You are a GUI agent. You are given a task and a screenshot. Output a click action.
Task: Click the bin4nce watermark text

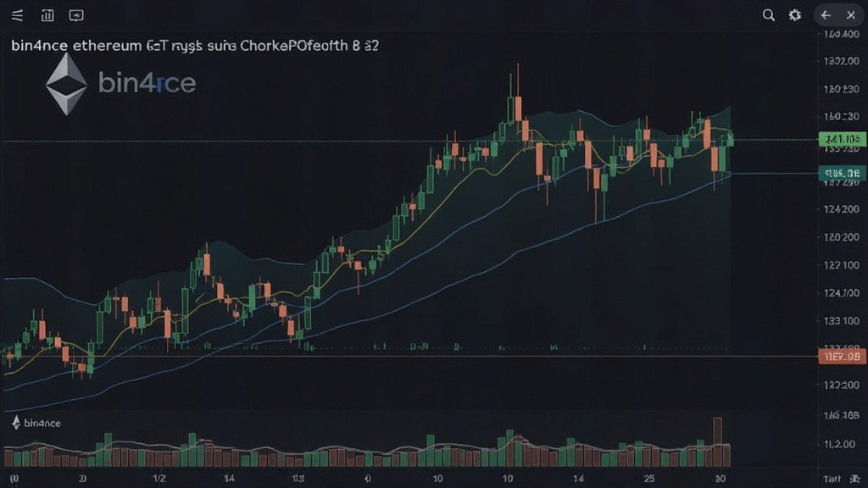coord(147,83)
